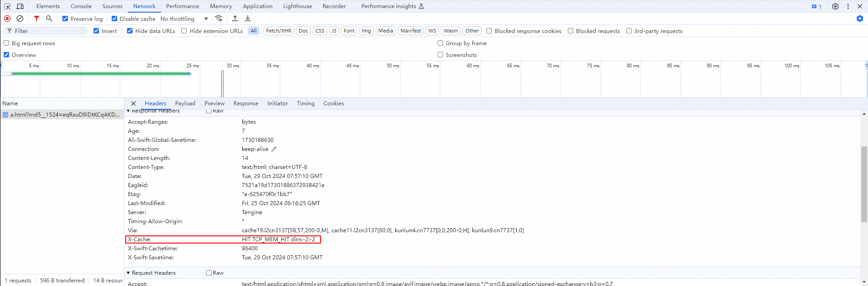
Task: Click the Name column header
Action: click(62, 103)
